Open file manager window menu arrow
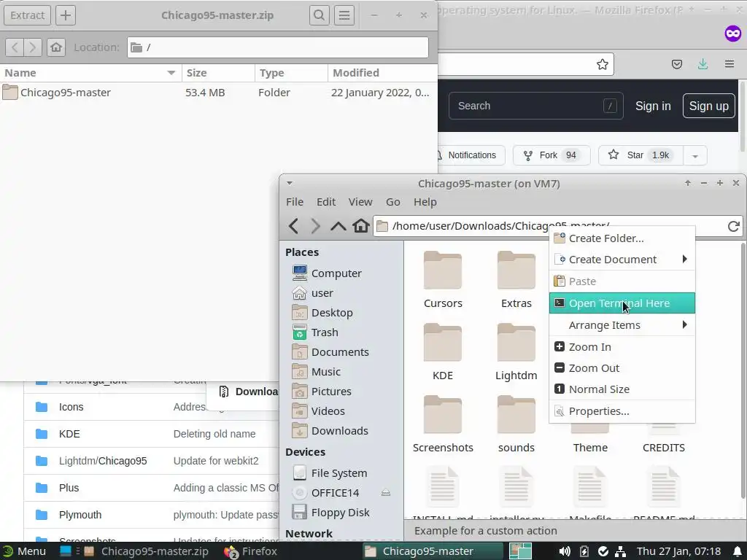Image resolution: width=747 pixels, height=560 pixels. tap(289, 183)
